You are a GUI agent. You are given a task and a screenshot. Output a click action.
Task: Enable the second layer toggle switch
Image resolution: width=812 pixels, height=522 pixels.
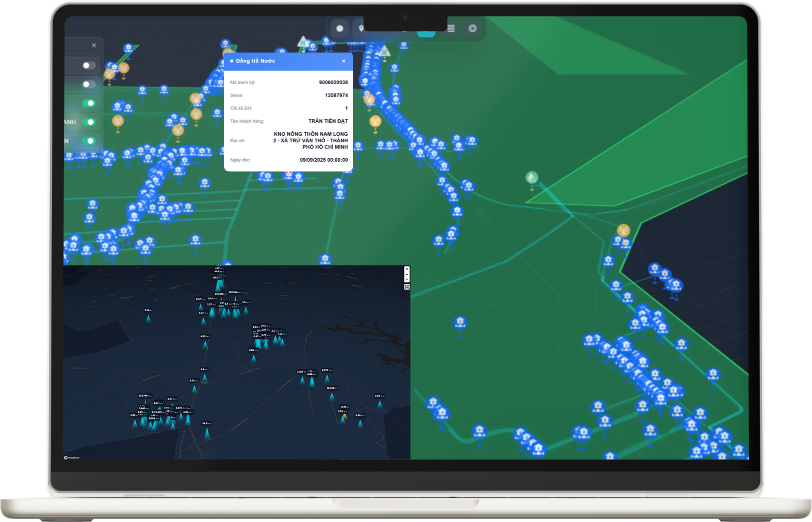coord(88,84)
